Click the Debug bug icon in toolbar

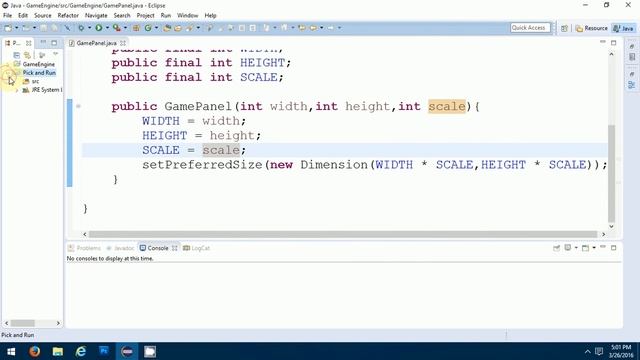[81, 28]
